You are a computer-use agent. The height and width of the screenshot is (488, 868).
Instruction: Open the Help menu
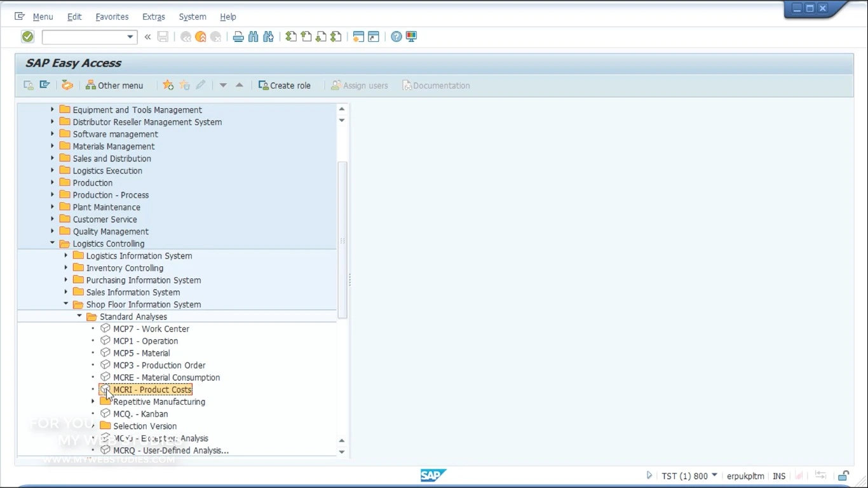(x=228, y=17)
